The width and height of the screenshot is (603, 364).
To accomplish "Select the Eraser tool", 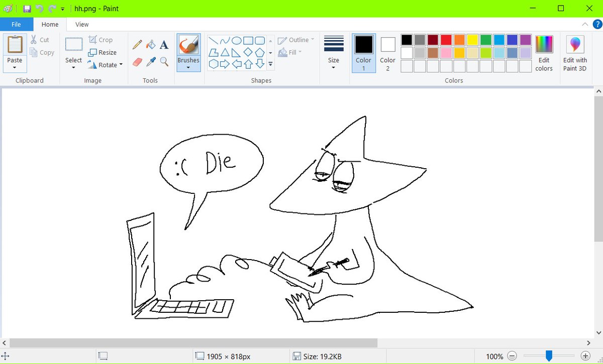I will 137,61.
